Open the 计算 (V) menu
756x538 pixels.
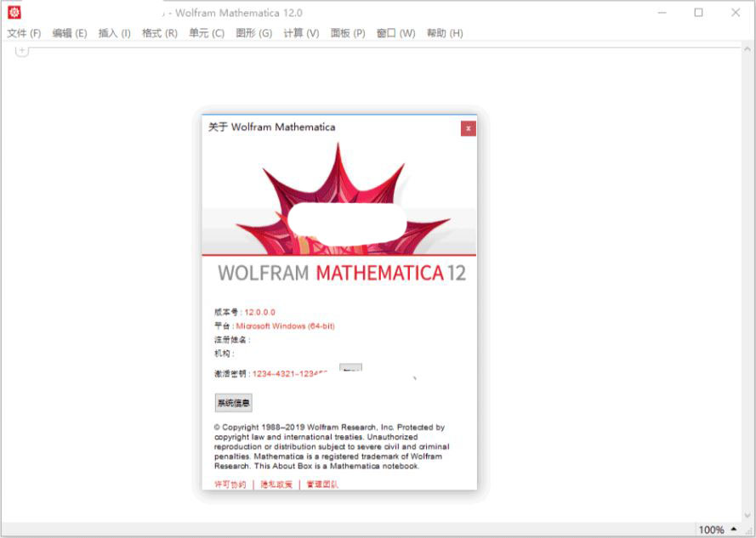click(x=301, y=33)
